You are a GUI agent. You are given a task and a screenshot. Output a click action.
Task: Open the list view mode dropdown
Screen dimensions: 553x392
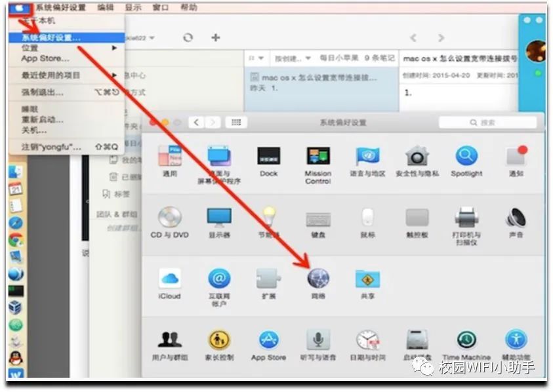(x=256, y=58)
